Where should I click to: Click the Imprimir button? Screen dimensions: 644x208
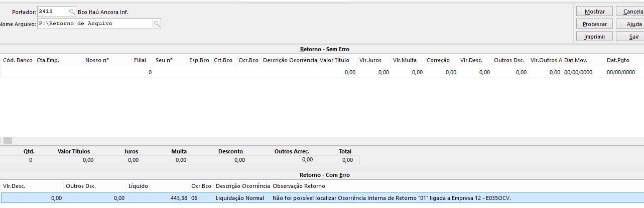pos(595,37)
